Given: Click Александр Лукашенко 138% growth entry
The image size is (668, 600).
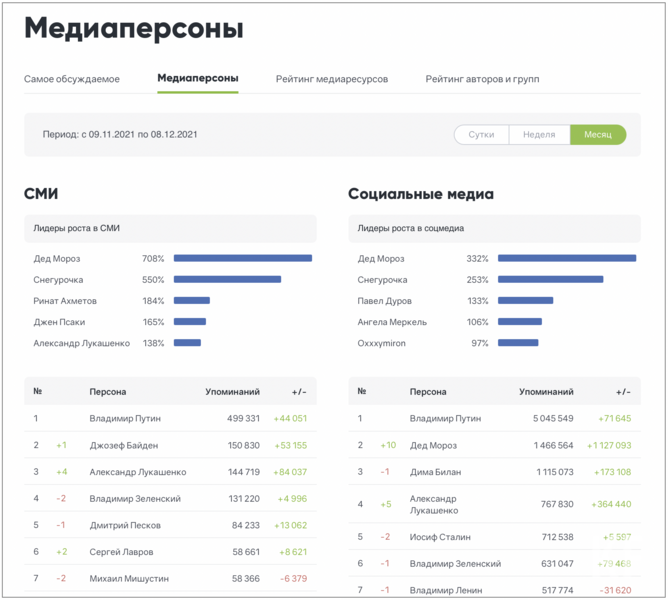Looking at the screenshot, I should pos(81,343).
